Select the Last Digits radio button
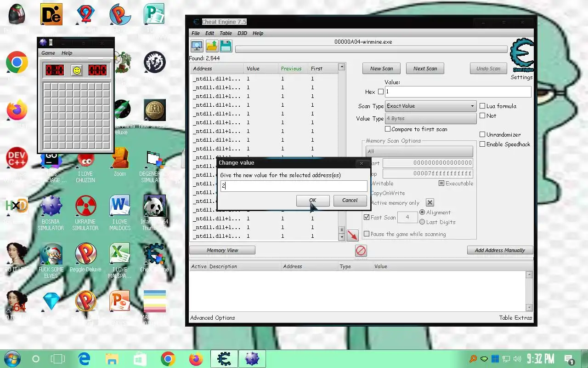 point(422,222)
